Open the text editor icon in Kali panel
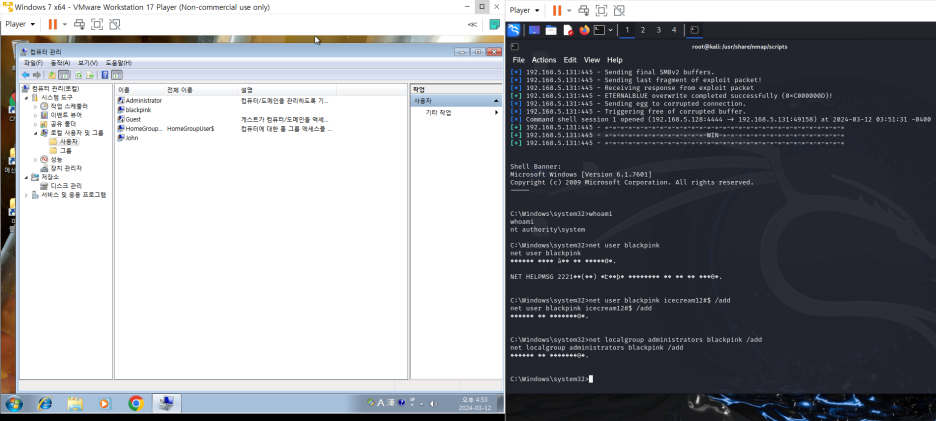 [568, 30]
